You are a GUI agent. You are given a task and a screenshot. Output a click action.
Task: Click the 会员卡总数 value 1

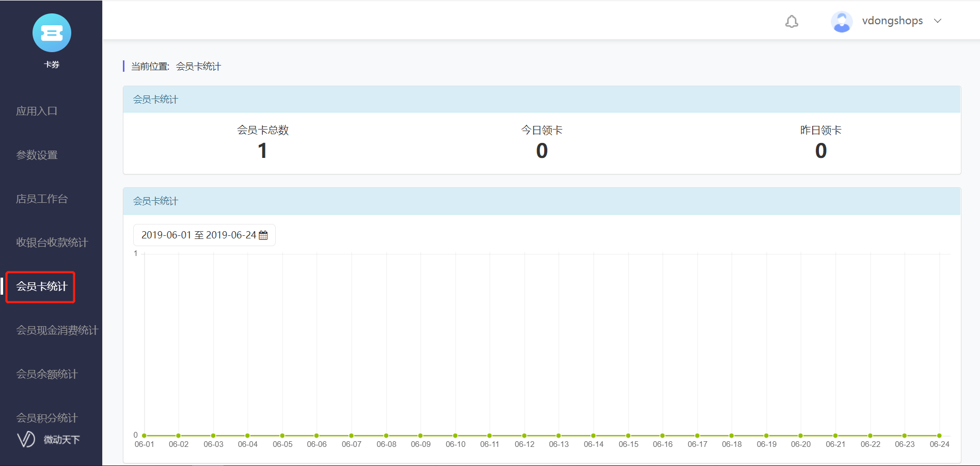pos(262,151)
